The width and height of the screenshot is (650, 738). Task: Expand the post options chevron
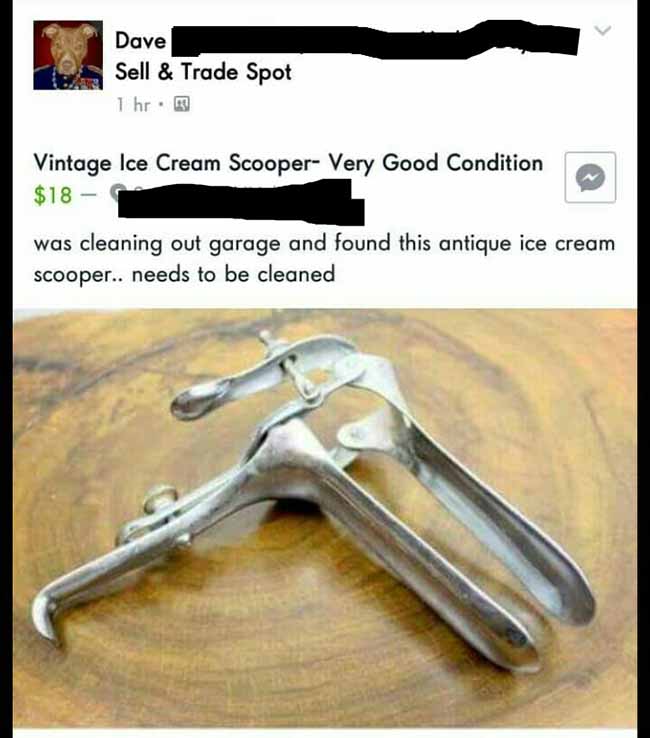[x=602, y=31]
